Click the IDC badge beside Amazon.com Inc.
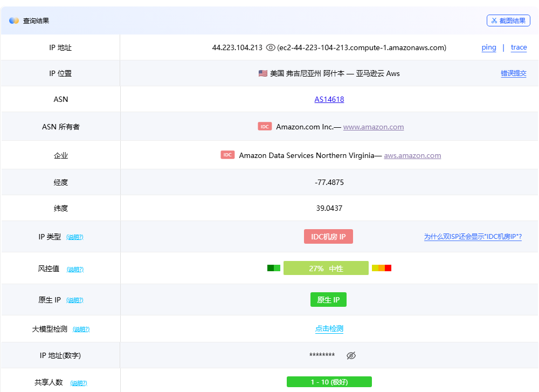539x392 pixels. 265,127
